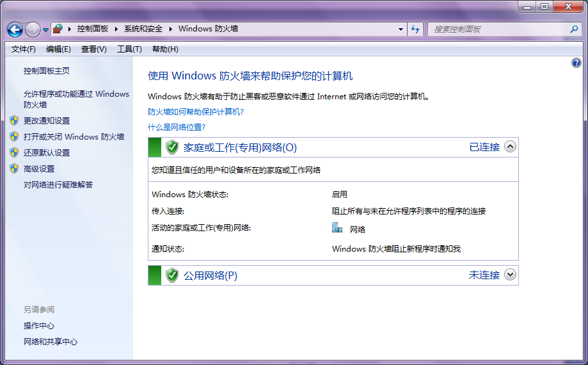Image resolution: width=588 pixels, height=365 pixels.
Task: Go to 控制面板主页 link
Action: click(x=47, y=70)
